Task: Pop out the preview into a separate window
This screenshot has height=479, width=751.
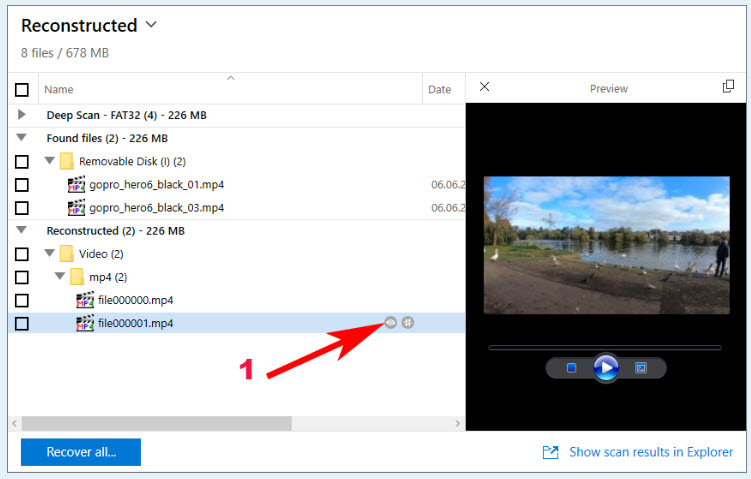Action: [728, 87]
